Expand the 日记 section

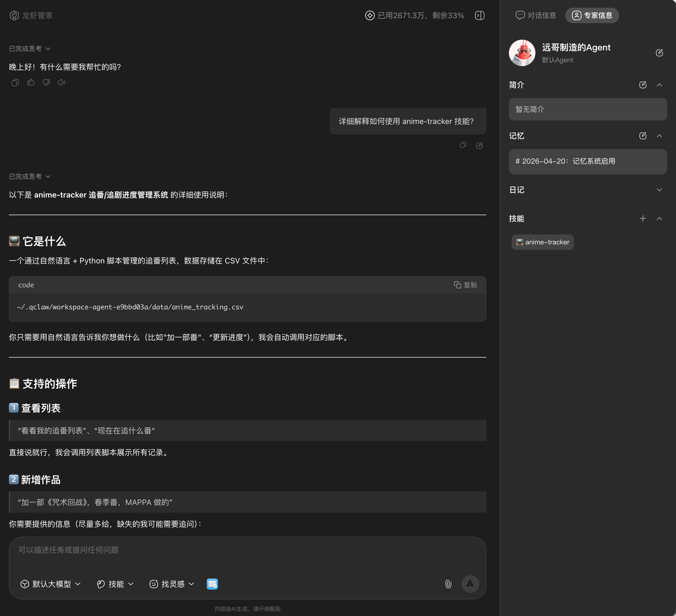(659, 190)
